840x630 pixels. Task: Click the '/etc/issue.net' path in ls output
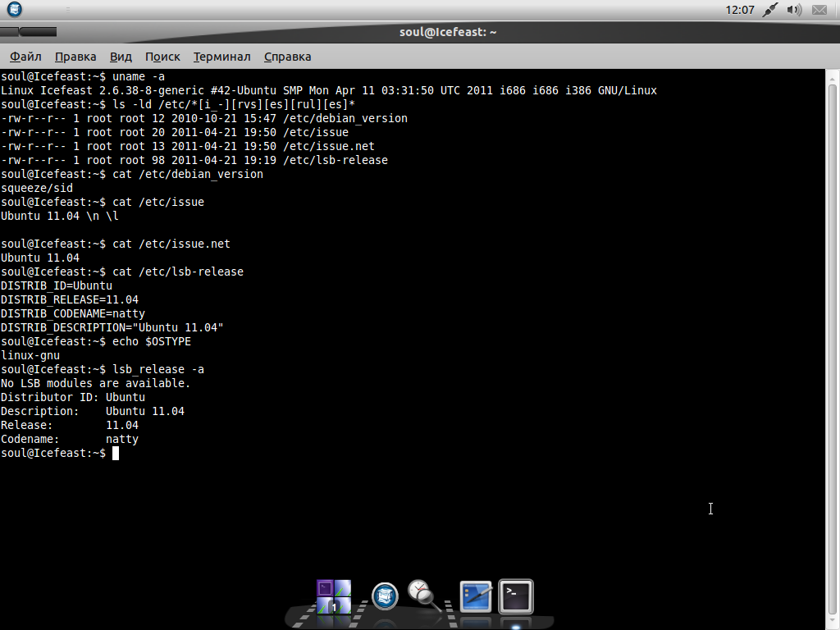coord(328,146)
